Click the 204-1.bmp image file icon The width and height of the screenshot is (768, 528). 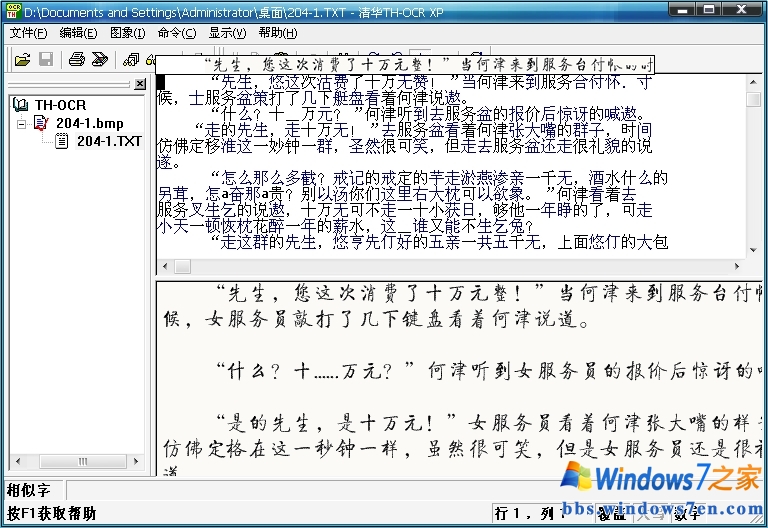coord(41,123)
